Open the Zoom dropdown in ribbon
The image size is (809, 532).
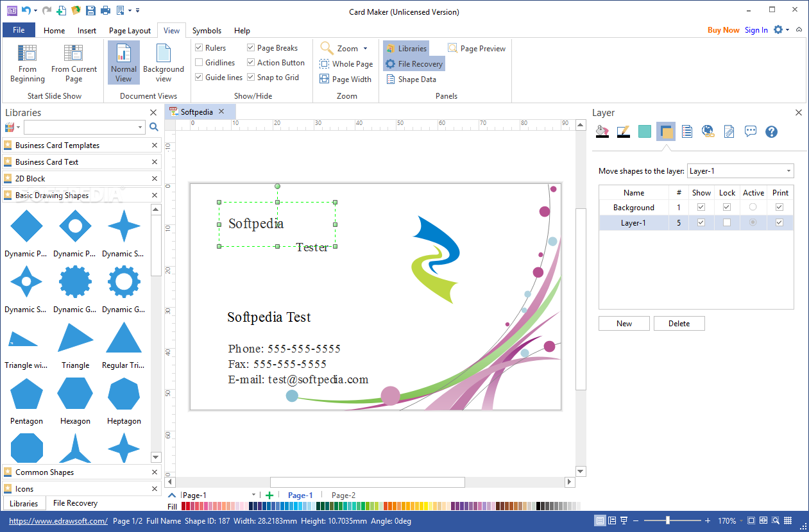pyautogui.click(x=366, y=49)
